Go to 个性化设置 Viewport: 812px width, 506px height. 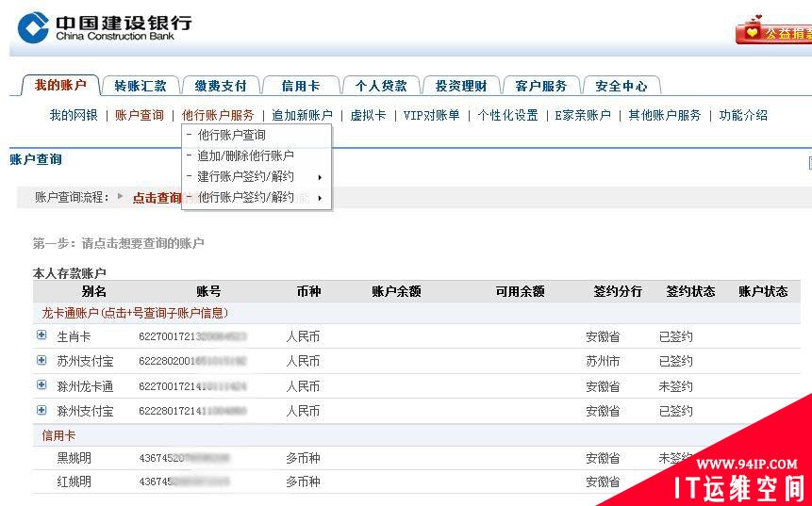coord(507,115)
